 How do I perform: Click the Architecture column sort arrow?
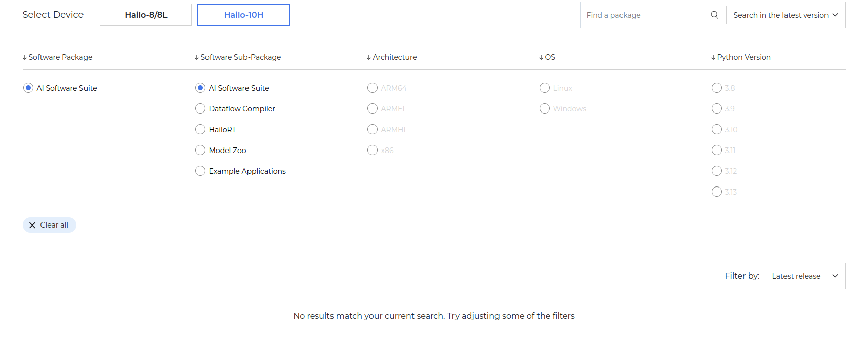click(x=369, y=58)
